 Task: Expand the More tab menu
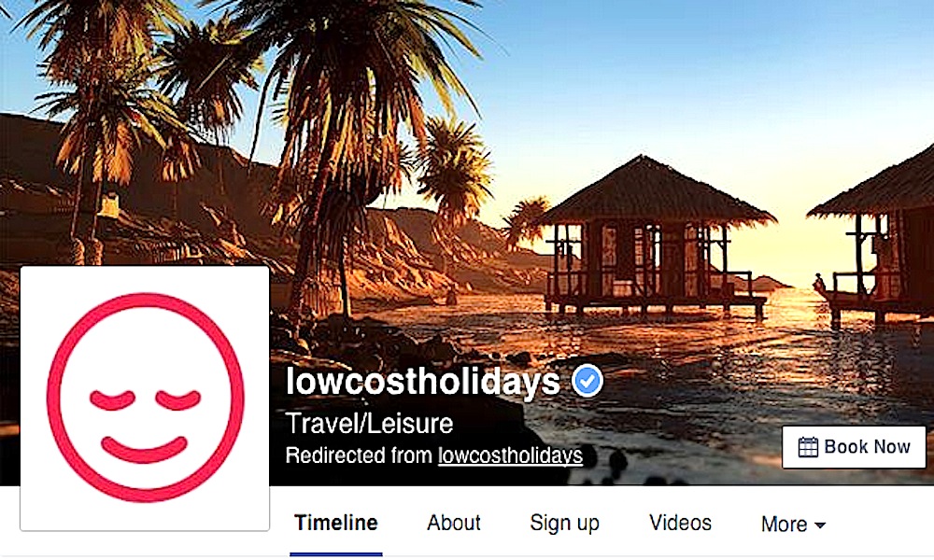(x=793, y=525)
